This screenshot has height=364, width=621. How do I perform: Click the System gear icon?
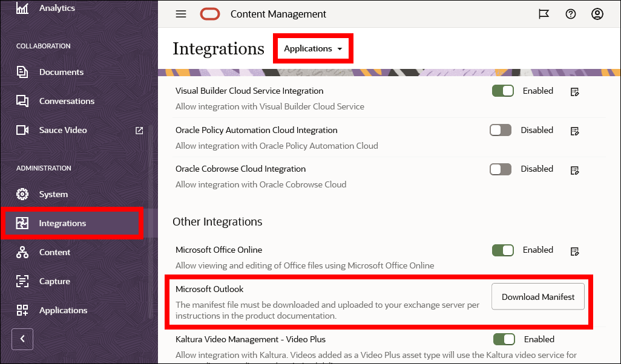point(22,194)
